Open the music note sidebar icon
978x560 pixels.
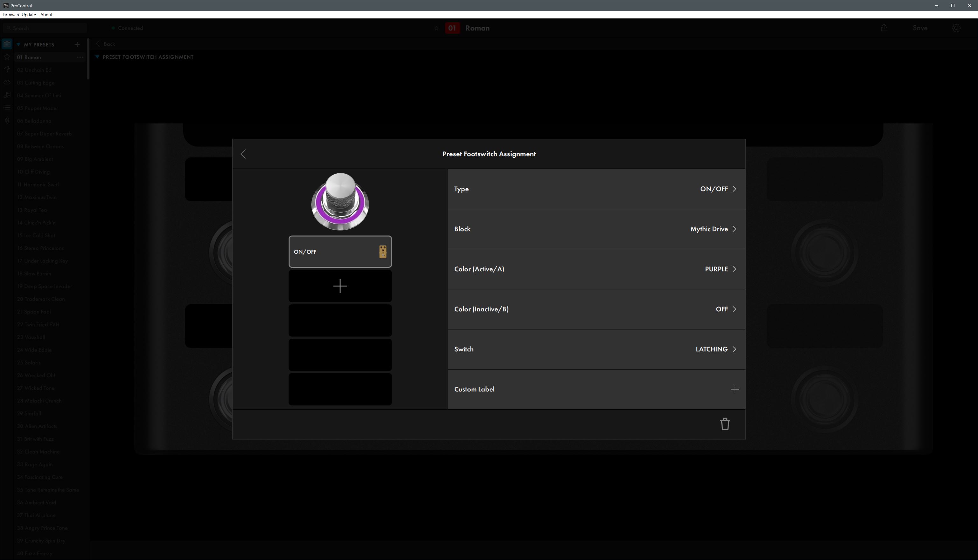point(7,95)
